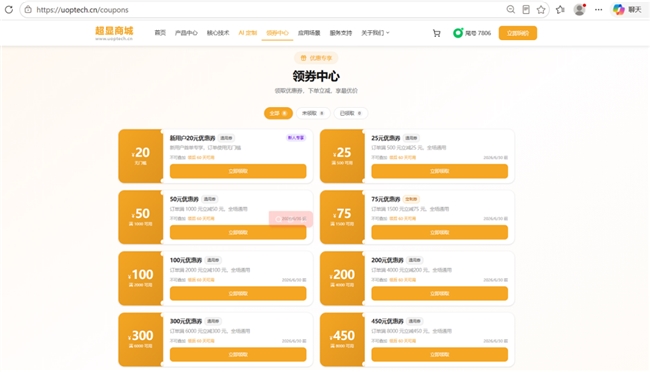Click the title 300元优惠券
The image size is (650, 372).
(186, 321)
